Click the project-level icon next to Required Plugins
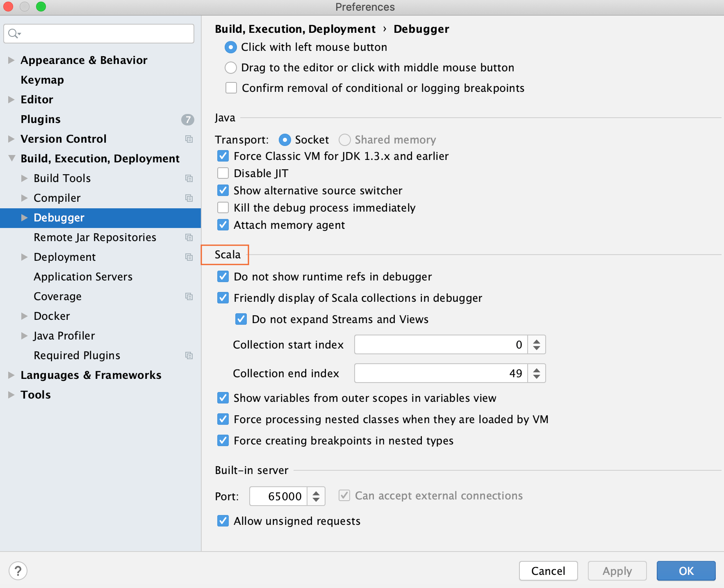Viewport: 724px width, 588px height. click(x=189, y=356)
